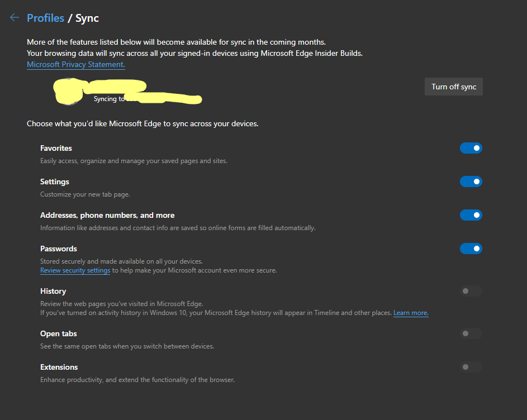
Task: Click the Turn off sync button
Action: tap(453, 86)
